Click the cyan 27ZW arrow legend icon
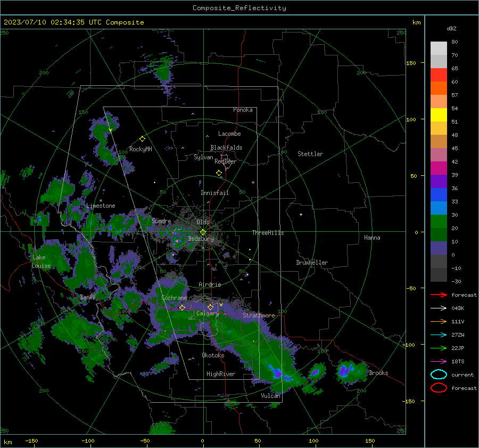This screenshot has width=479, height=448. pos(439,335)
